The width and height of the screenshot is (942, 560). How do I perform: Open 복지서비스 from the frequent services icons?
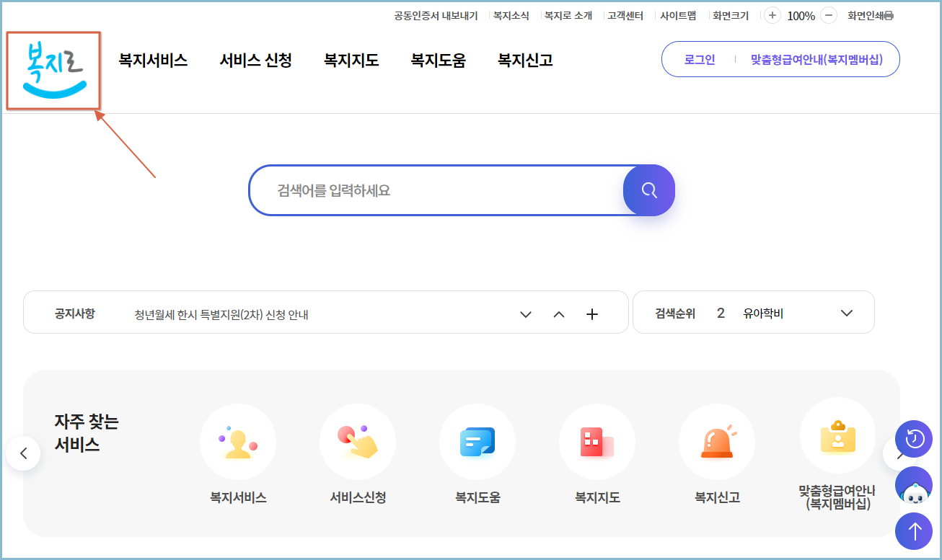click(x=238, y=442)
